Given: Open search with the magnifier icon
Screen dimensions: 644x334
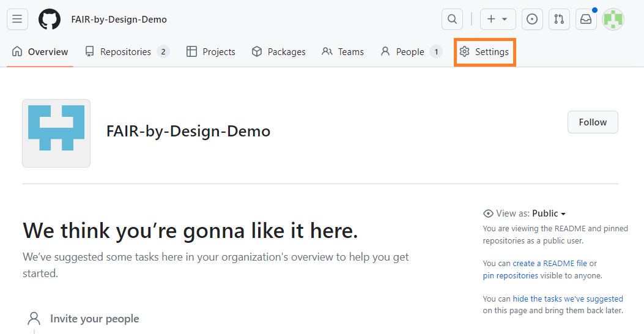Looking at the screenshot, I should pos(452,20).
